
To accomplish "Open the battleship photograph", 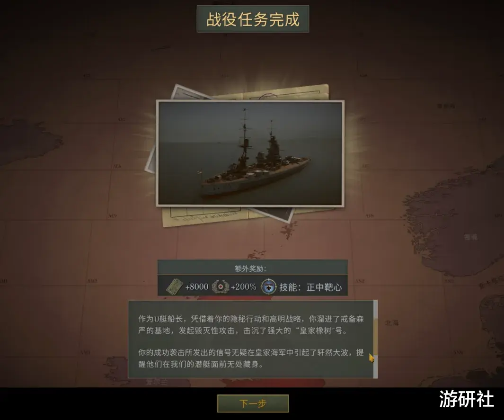I will (x=250, y=153).
